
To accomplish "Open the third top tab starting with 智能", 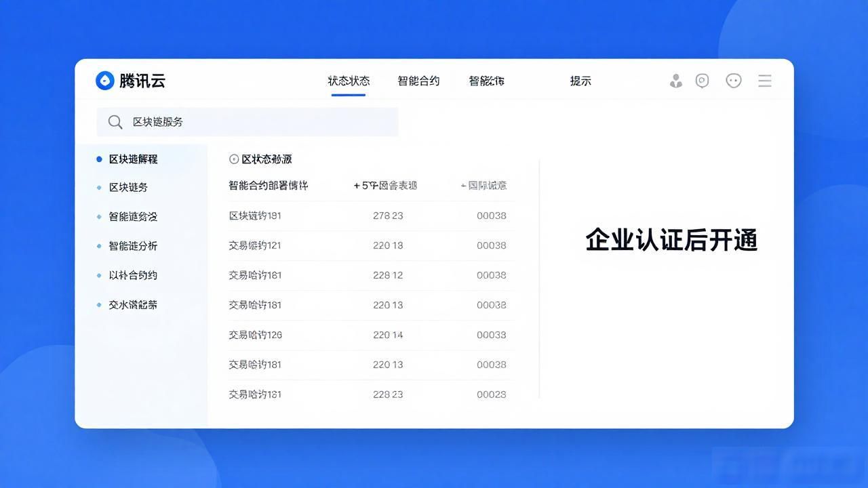I will coord(486,81).
